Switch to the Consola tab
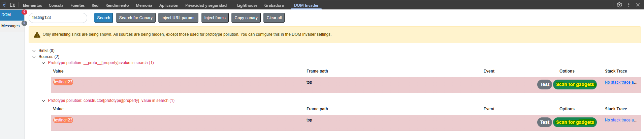Image resolution: width=644 pixels, height=139 pixels. point(56,5)
